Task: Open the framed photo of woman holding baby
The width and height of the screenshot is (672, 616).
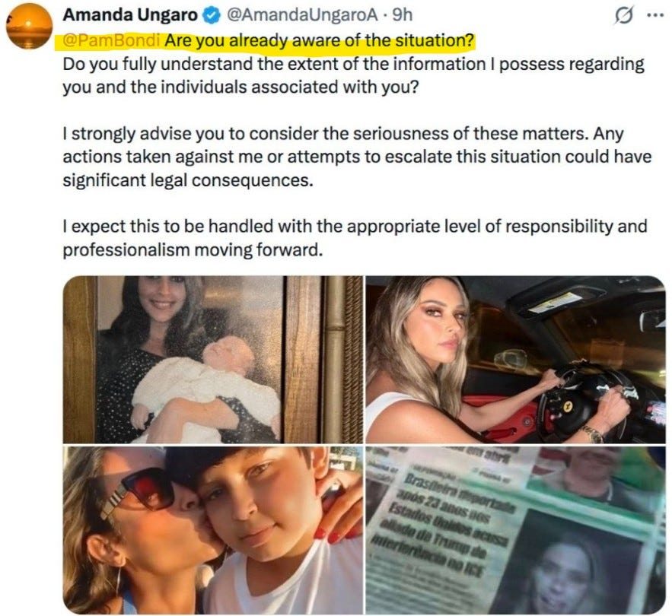Action: [x=213, y=360]
